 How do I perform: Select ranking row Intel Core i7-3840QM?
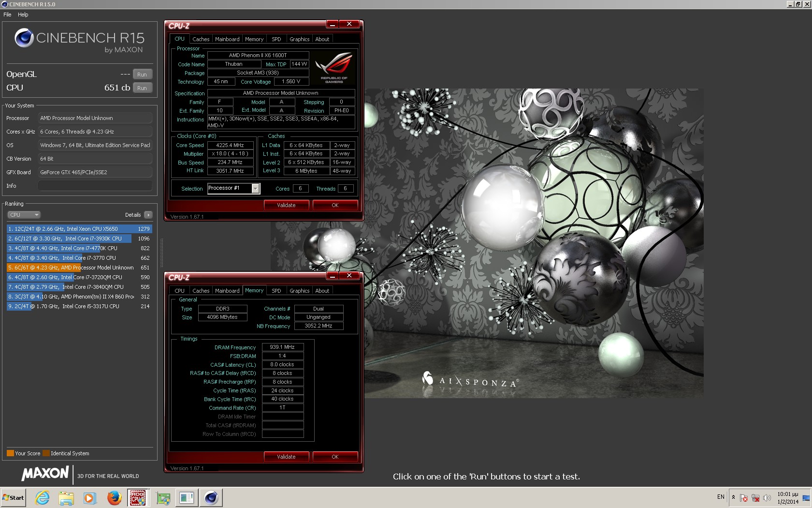click(79, 287)
